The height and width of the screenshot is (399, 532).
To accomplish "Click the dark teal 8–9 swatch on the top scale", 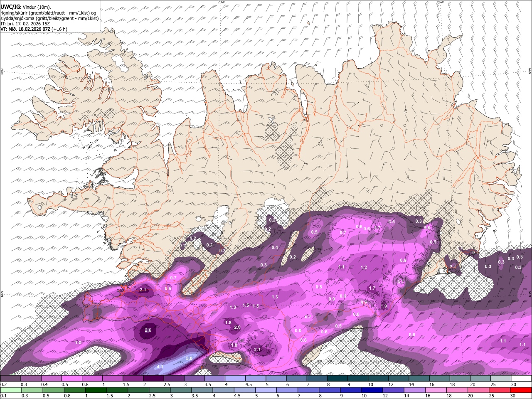I will tap(337, 379).
